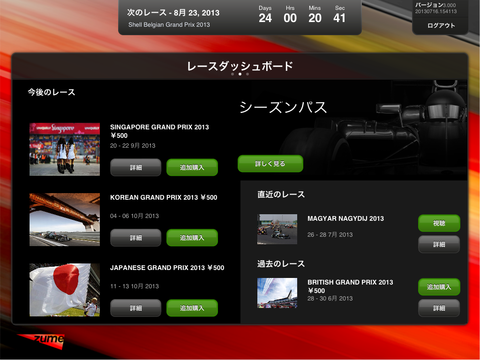
Task: Open 詳細 for British Grand Prix 2013
Action: [x=439, y=308]
